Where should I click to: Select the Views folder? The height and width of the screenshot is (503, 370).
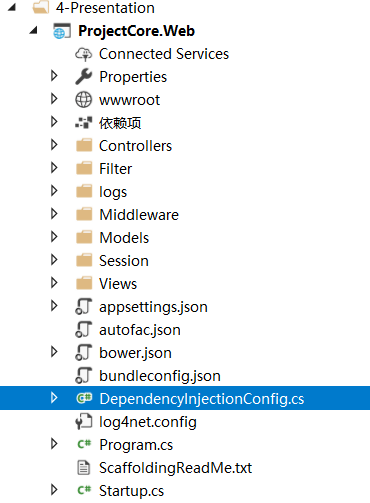(118, 284)
